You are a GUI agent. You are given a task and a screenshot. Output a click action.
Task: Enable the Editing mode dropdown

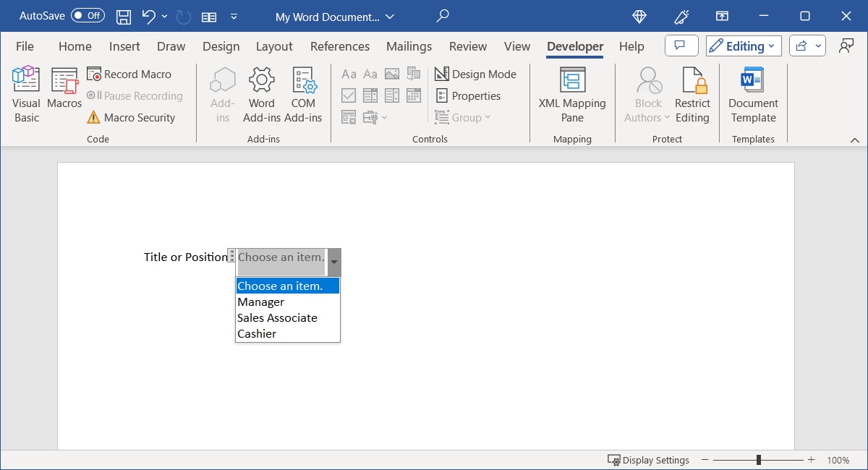click(743, 45)
